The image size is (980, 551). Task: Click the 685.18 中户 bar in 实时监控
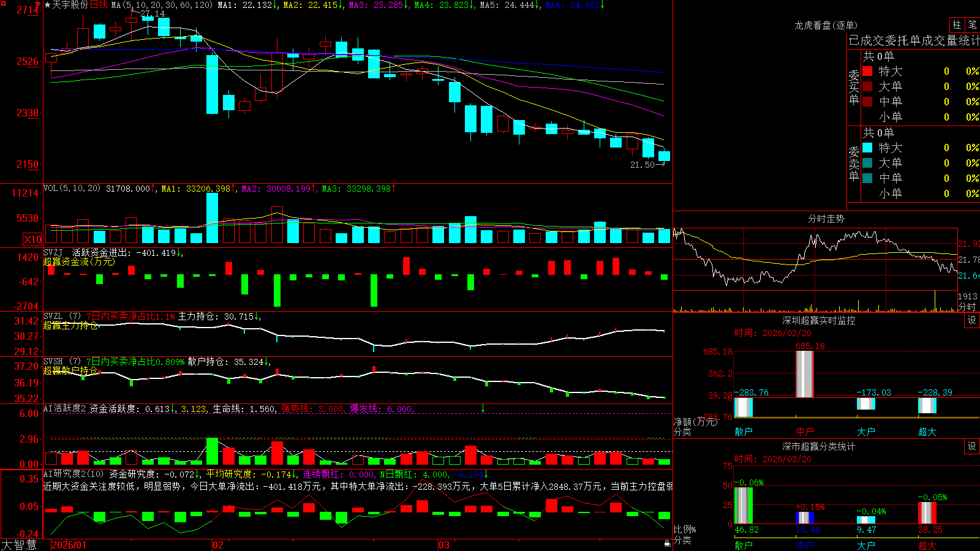[805, 374]
